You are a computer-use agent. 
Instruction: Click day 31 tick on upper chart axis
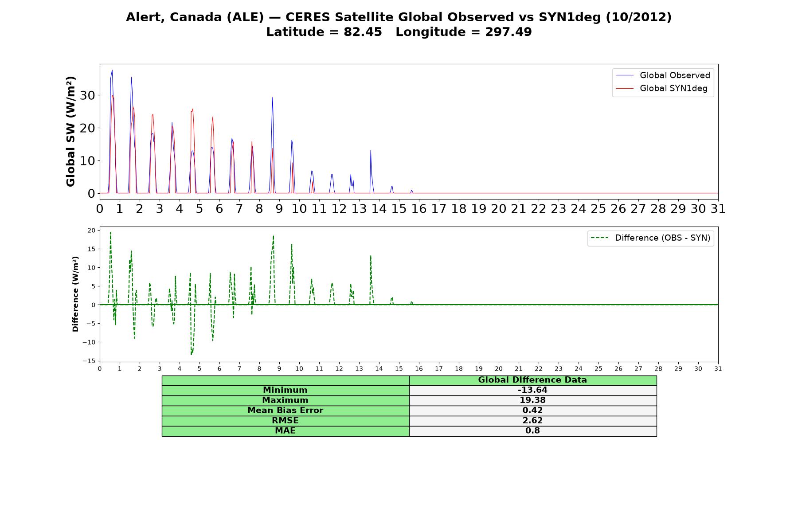coord(718,208)
